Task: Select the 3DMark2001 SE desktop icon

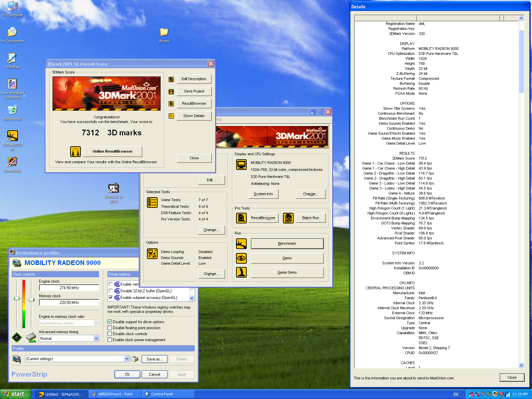Action: 12,141
